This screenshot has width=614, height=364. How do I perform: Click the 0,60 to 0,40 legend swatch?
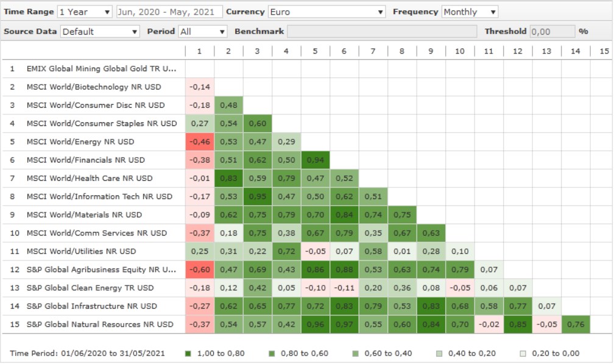(356, 353)
